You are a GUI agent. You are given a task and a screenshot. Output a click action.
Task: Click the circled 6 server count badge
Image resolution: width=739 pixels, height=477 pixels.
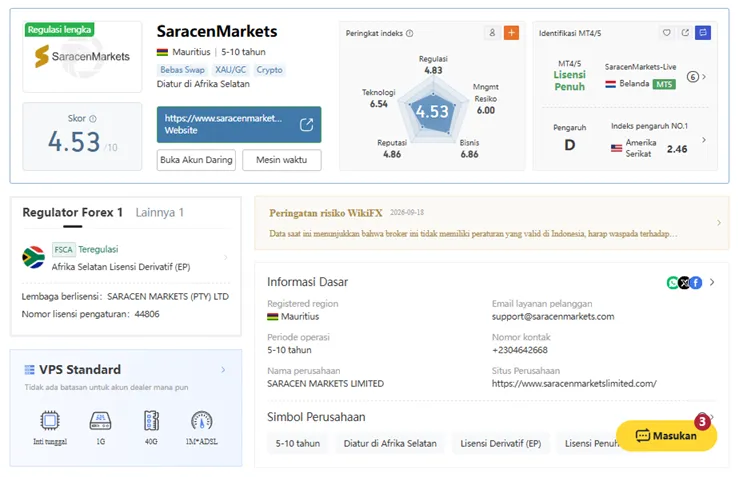pos(692,77)
